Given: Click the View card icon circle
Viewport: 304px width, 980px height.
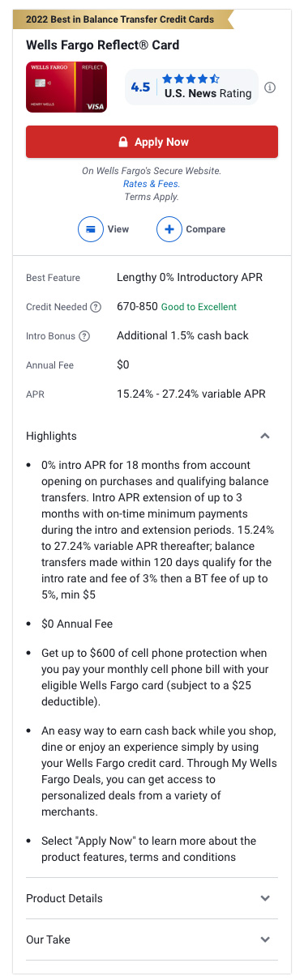Looking at the screenshot, I should pyautogui.click(x=91, y=229).
